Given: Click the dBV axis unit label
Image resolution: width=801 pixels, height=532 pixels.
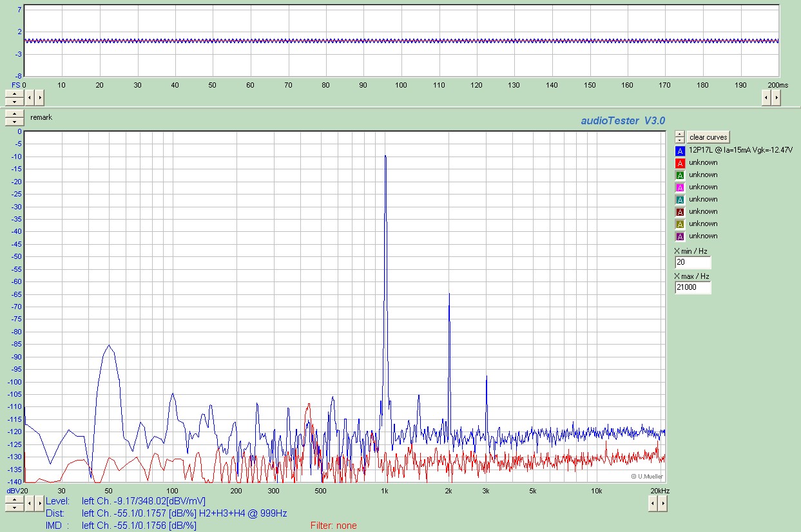Looking at the screenshot, I should pyautogui.click(x=13, y=491).
